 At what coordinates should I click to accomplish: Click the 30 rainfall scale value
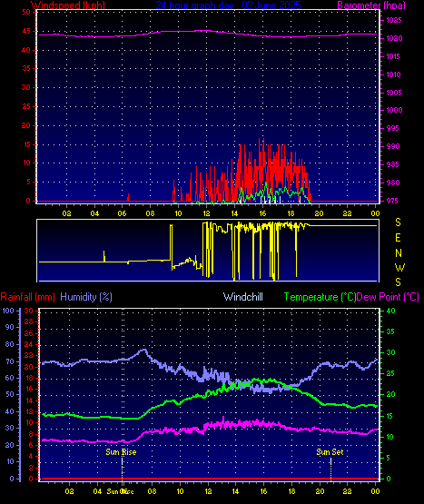click(x=29, y=311)
